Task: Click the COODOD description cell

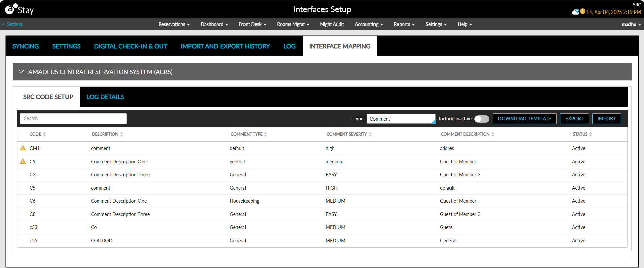Action: click(x=102, y=241)
